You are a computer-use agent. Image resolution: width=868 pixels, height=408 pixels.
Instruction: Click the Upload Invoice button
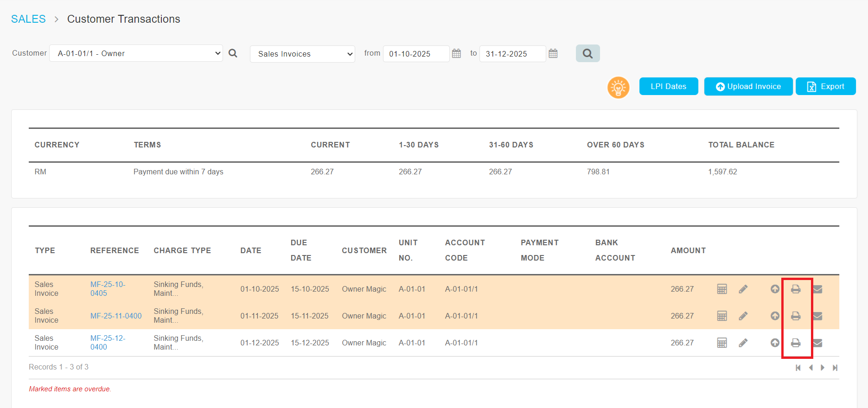coord(748,87)
